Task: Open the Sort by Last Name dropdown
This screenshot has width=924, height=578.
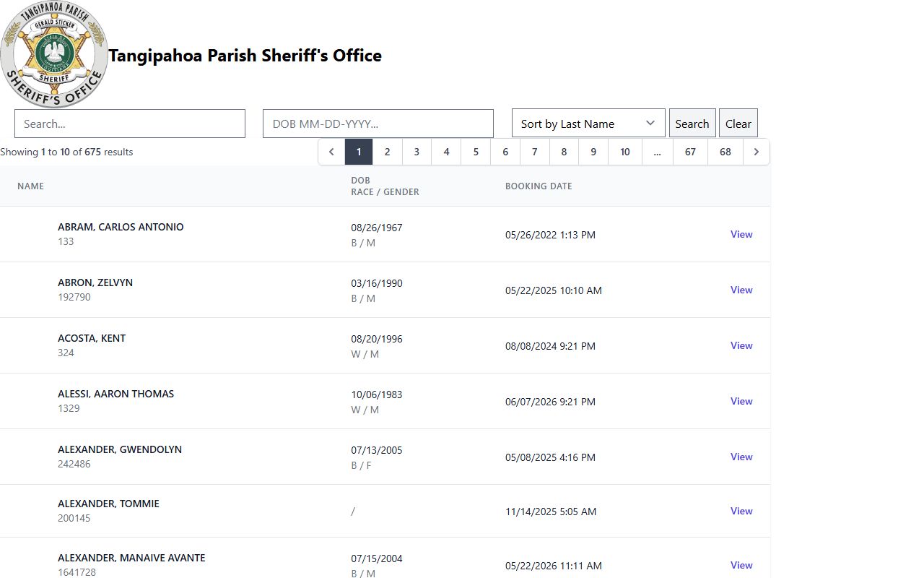Action: 588,124
